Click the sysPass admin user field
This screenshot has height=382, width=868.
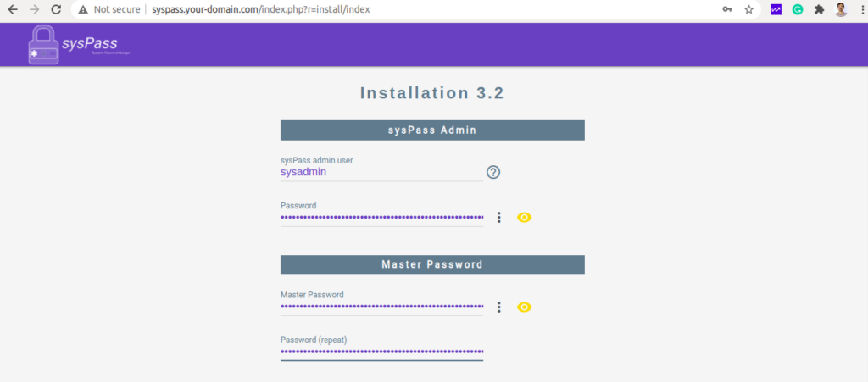[x=381, y=173]
